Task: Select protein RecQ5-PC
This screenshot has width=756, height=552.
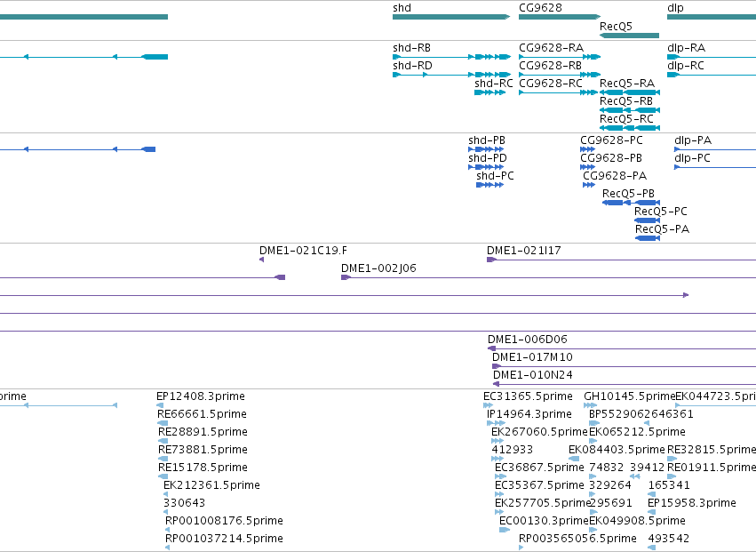Action: 647,220
